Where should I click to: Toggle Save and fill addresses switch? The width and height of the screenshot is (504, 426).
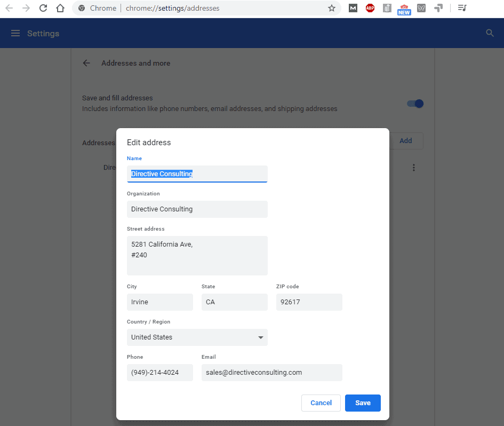415,104
